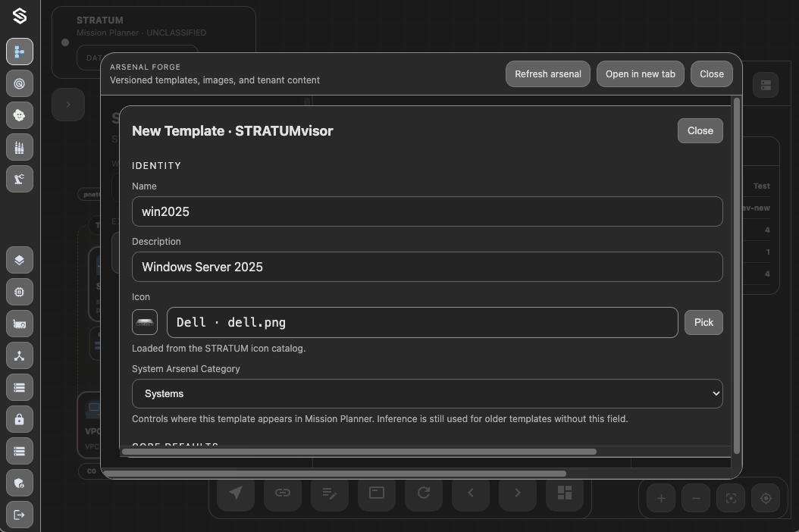
Task: Click the refresh icon in bottom toolbar
Action: coord(424,493)
